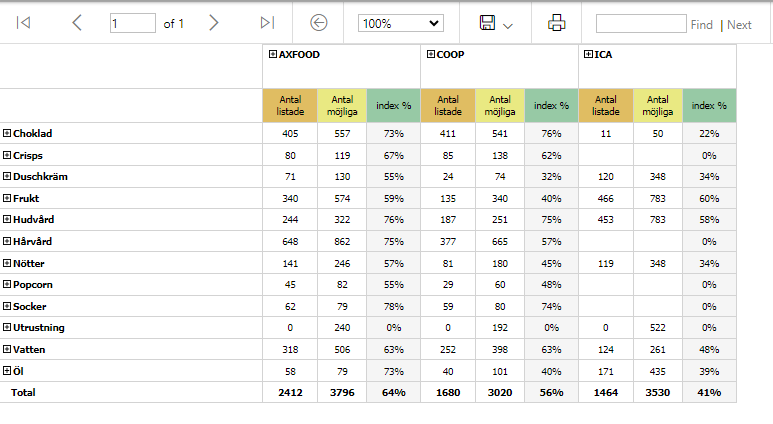Expand the AXFOOD column group
The image size is (773, 424).
(x=273, y=54)
